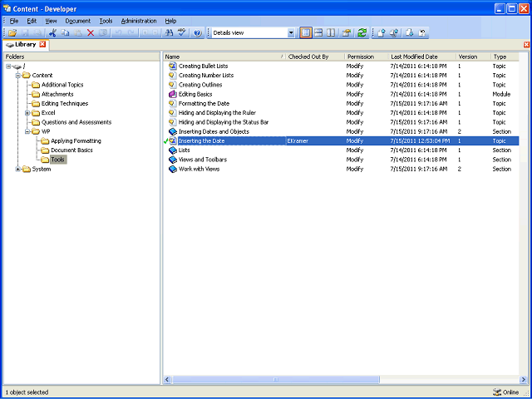Sort by Checked Out By column header
Viewport: 532px width, 399px height.
tap(315, 57)
